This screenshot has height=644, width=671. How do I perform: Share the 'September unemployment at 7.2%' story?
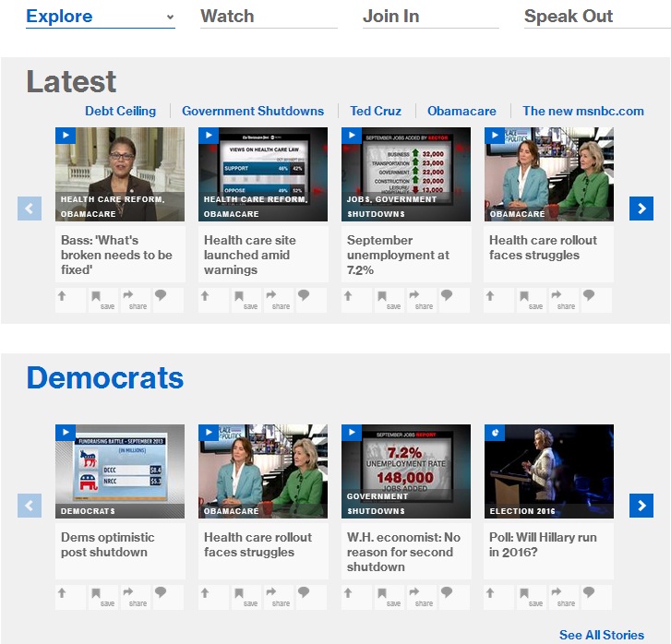click(x=415, y=299)
